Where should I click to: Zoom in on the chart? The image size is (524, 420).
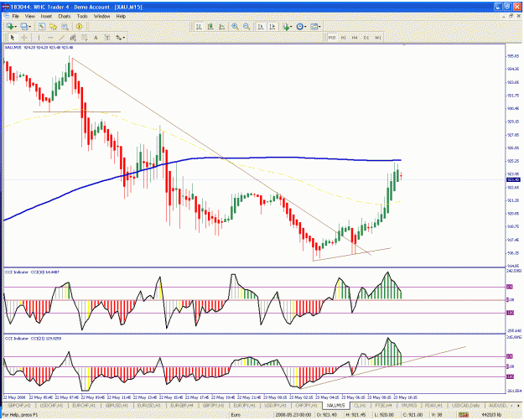click(x=236, y=26)
